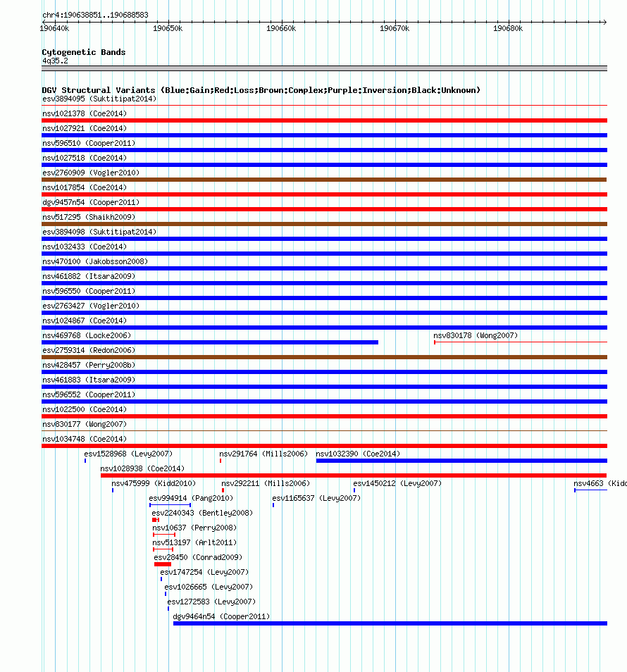Viewport: 627px width, 672px height.
Task: Click the esv3894095 (Suktitipat2014) variant label
Action: 99,99
